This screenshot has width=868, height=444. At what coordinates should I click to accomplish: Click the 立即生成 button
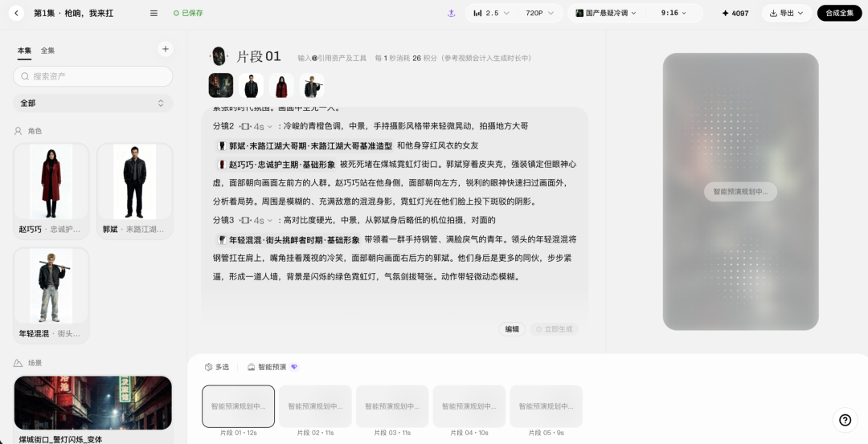coord(554,329)
